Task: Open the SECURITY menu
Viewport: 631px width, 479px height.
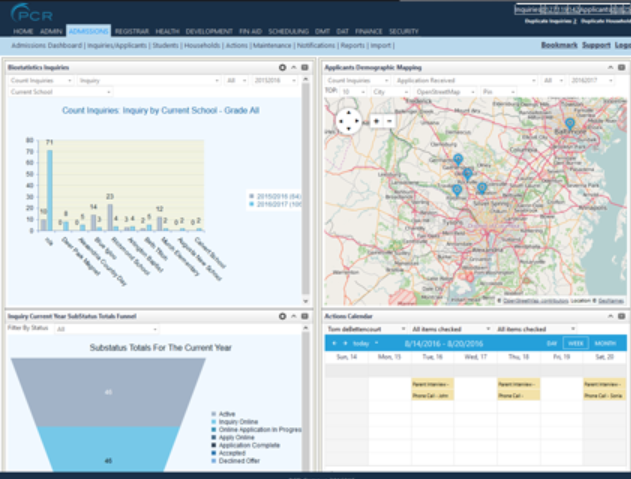Action: pos(404,31)
